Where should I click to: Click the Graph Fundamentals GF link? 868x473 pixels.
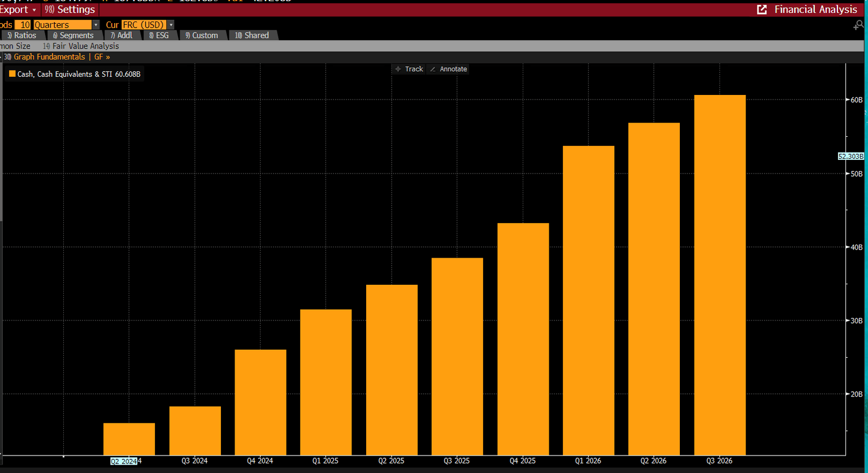pos(57,57)
